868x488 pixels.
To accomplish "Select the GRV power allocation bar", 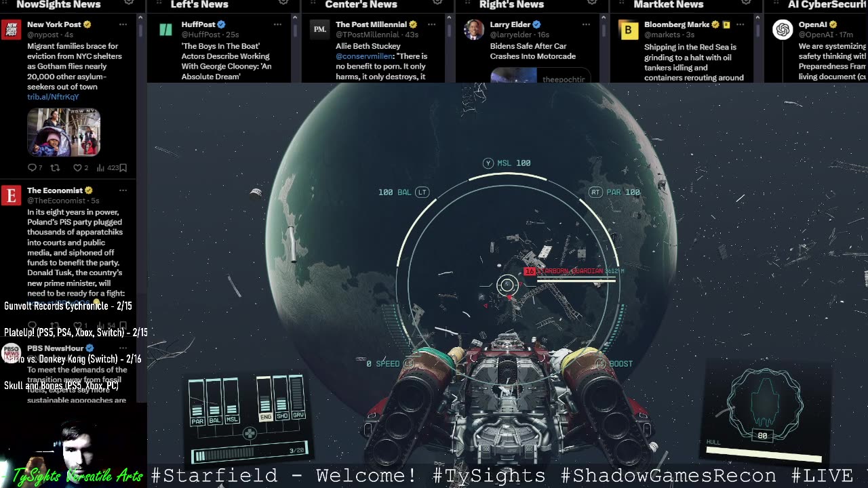I will pos(298,399).
